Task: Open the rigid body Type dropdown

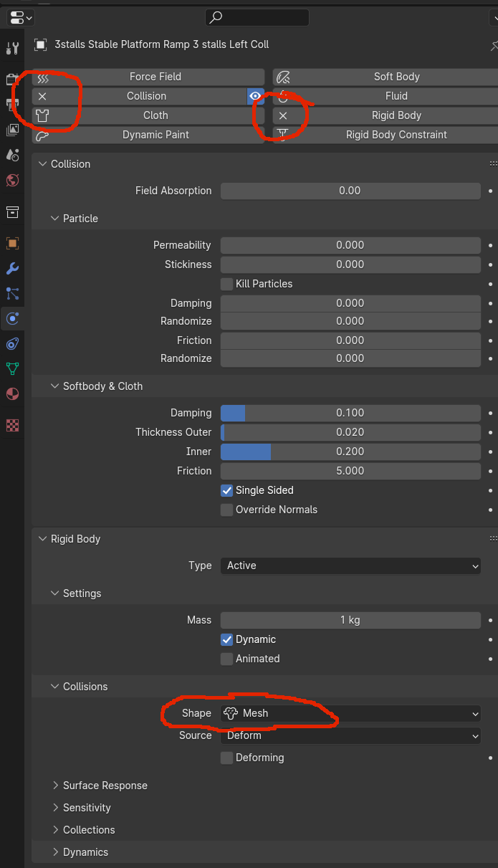Action: 350,566
